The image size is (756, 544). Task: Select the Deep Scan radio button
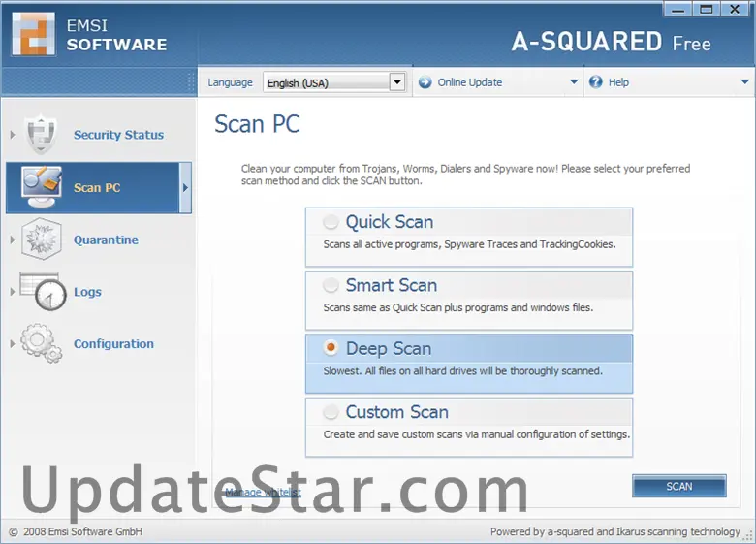[x=331, y=348]
